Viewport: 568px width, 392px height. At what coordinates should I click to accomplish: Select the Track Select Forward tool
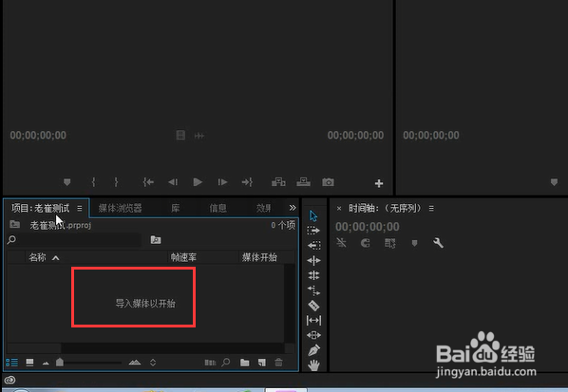[313, 231]
